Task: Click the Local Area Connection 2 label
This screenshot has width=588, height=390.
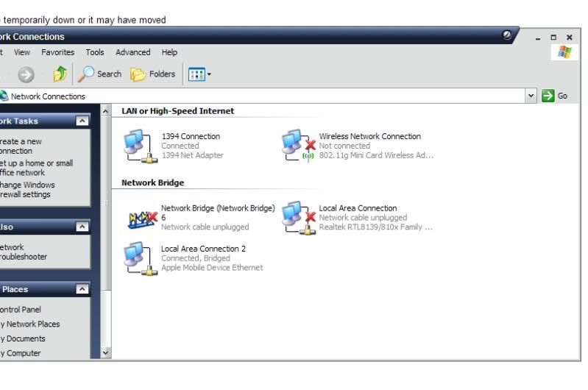Action: tap(203, 249)
